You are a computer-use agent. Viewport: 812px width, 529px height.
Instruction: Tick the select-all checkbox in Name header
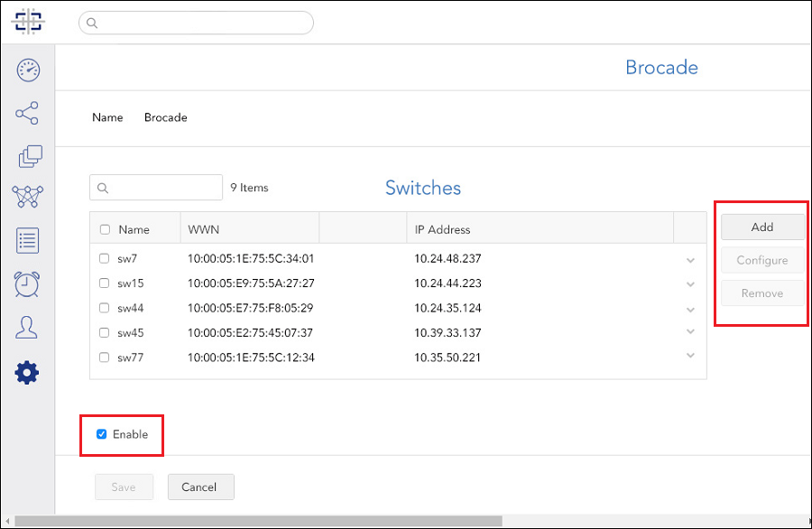pyautogui.click(x=105, y=229)
